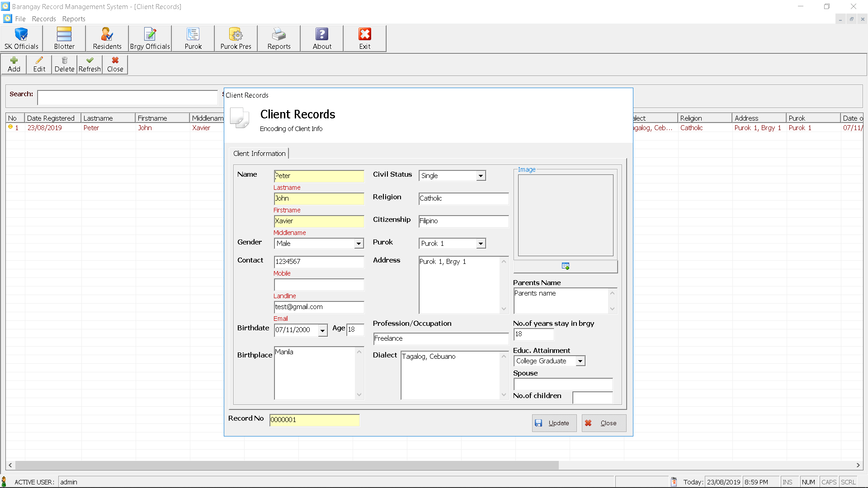Click the Purok Pres icon
The width and height of the screenshot is (868, 488).
(235, 38)
